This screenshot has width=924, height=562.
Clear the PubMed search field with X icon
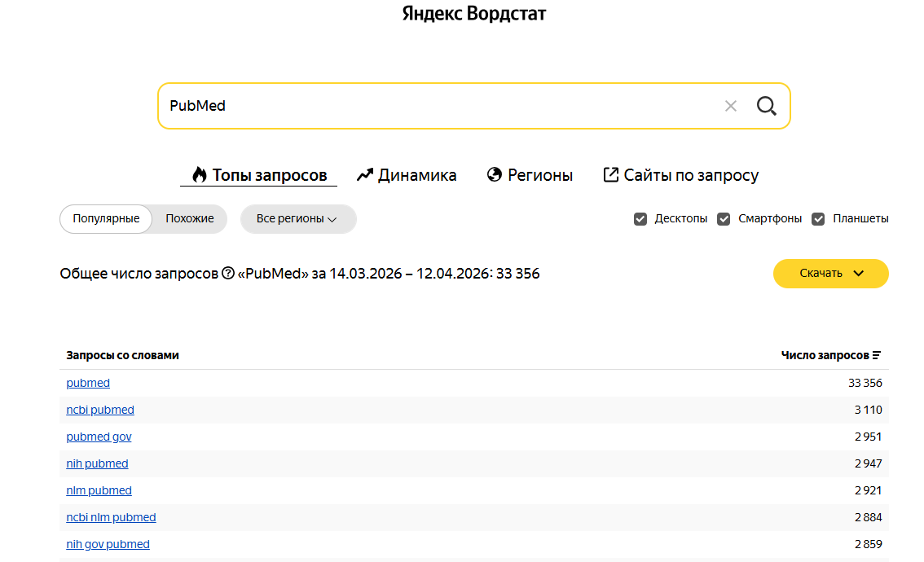pos(731,106)
